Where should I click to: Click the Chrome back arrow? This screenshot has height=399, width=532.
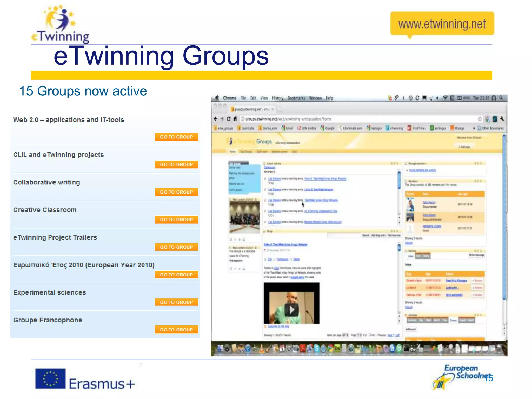[216, 119]
